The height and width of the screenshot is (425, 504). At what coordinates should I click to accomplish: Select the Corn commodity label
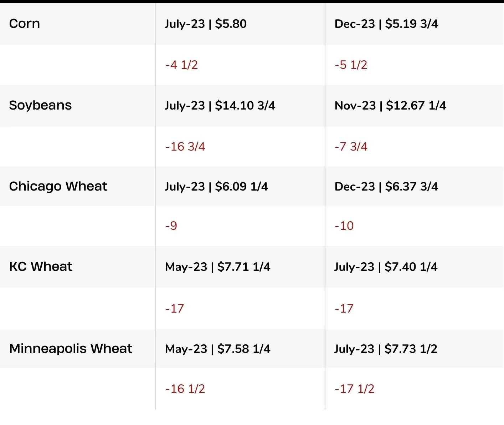click(x=24, y=24)
